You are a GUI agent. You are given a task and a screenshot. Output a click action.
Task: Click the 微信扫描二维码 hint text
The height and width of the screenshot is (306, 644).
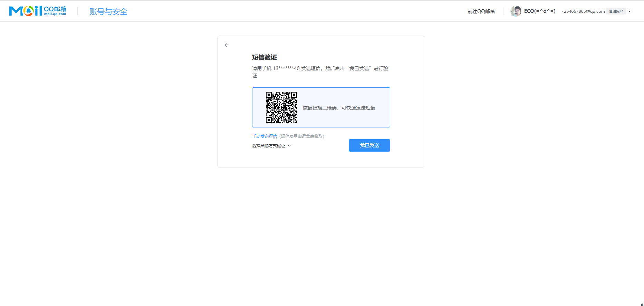click(x=339, y=108)
